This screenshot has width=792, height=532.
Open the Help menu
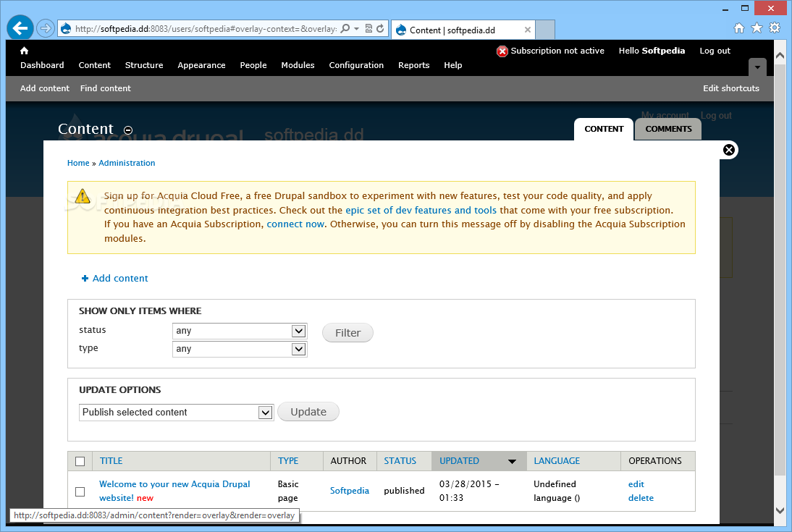coord(453,65)
